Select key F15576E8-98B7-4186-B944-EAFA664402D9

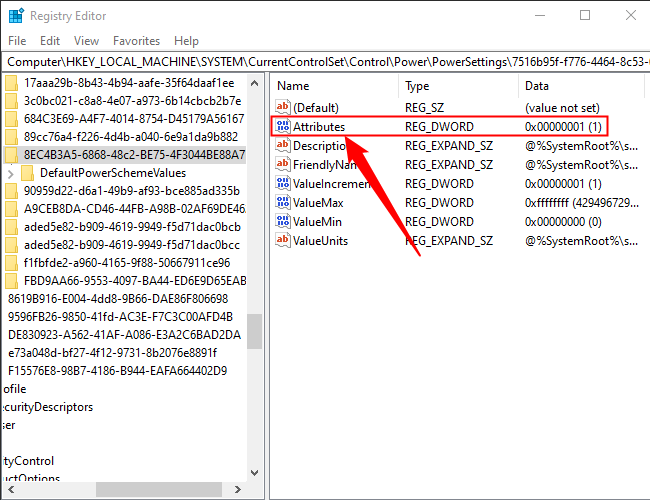pyautogui.click(x=117, y=370)
